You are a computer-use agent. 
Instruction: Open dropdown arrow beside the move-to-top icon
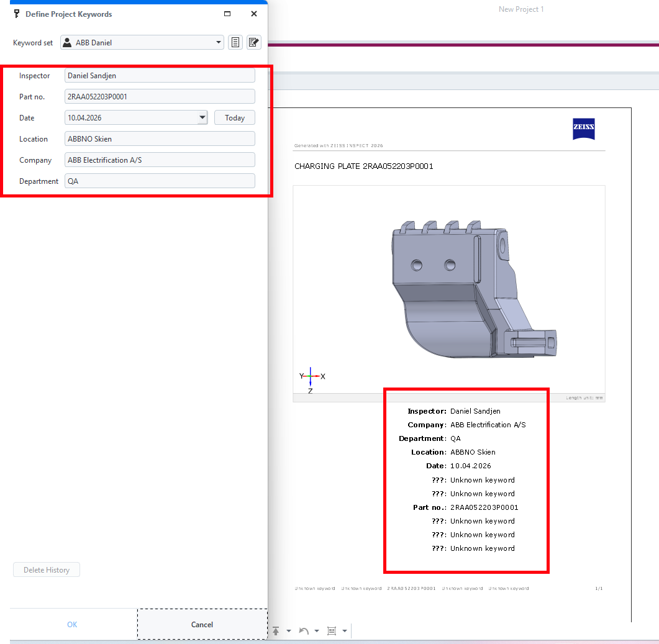click(289, 632)
